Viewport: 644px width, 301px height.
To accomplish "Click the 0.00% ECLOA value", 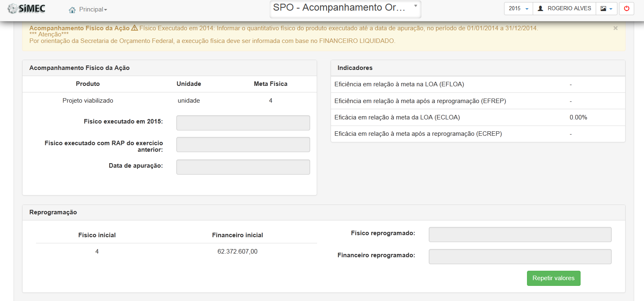I will point(578,117).
